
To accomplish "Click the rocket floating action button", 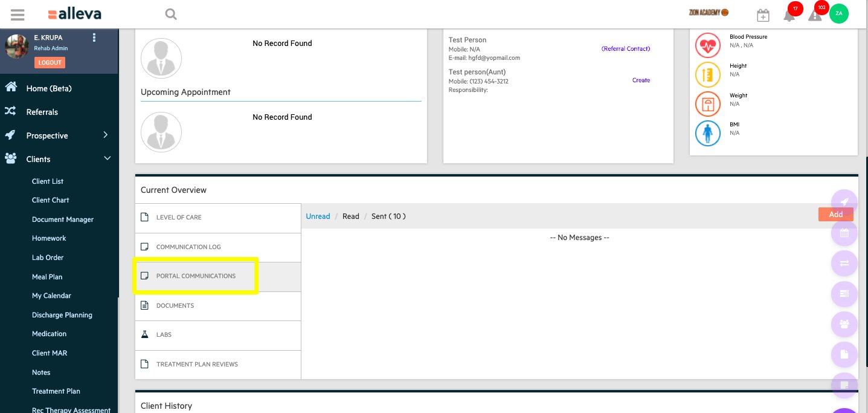I will (844, 203).
